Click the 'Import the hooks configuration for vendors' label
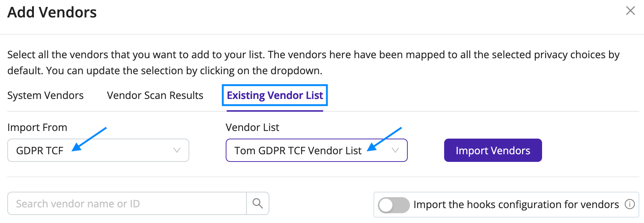644x223 pixels. pyautogui.click(x=516, y=204)
